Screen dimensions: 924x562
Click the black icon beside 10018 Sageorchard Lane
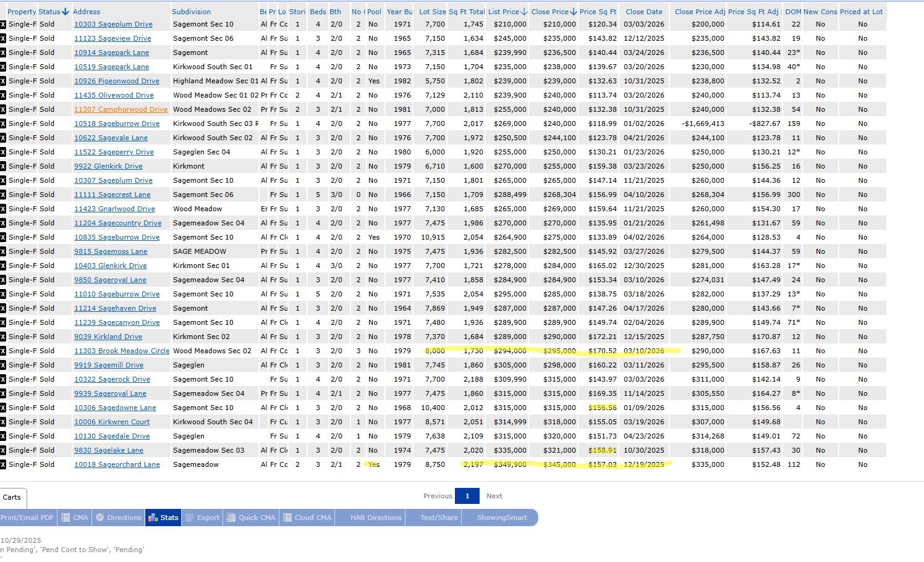(x=3, y=464)
